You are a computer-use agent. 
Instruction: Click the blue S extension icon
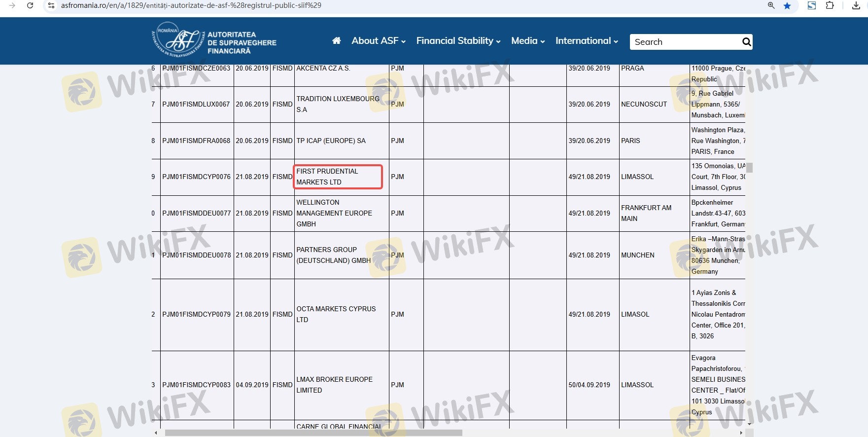(811, 6)
